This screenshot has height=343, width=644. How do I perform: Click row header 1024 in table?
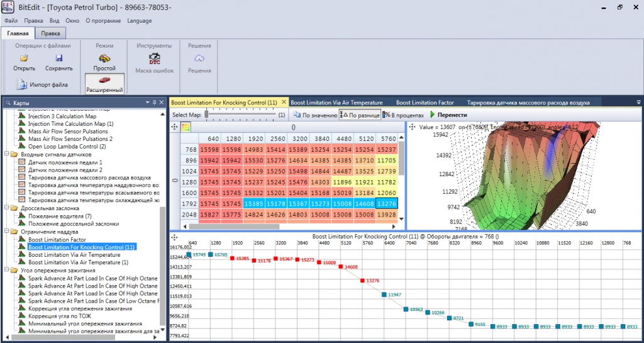coord(189,171)
